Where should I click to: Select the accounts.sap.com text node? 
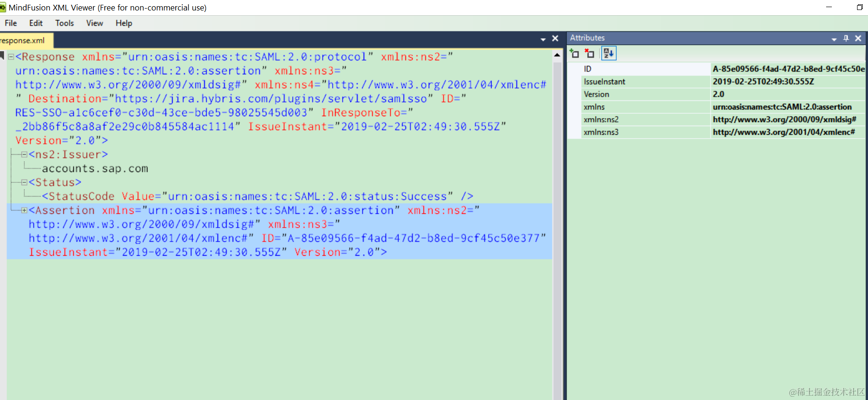tap(95, 169)
